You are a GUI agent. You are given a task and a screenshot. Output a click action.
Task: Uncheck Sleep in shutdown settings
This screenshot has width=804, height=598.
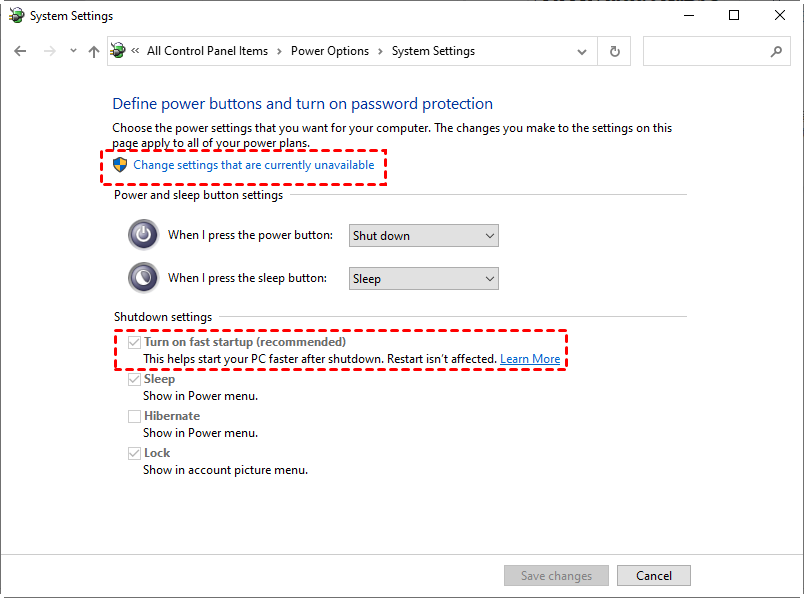[134, 380]
